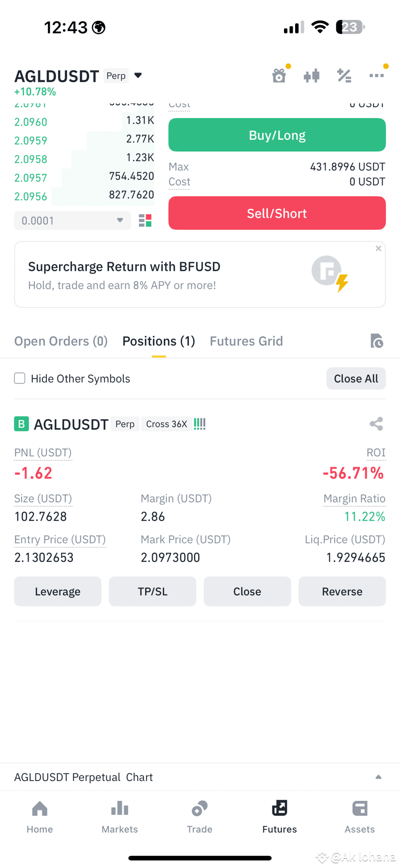Tap the Reverse position button

342,591
